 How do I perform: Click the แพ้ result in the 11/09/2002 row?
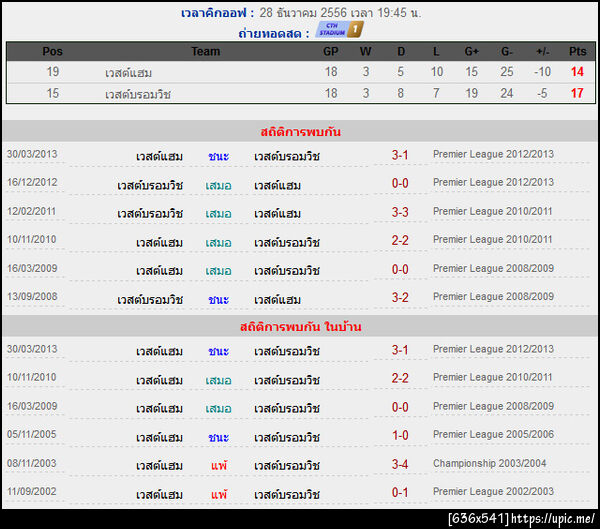pyautogui.click(x=219, y=494)
